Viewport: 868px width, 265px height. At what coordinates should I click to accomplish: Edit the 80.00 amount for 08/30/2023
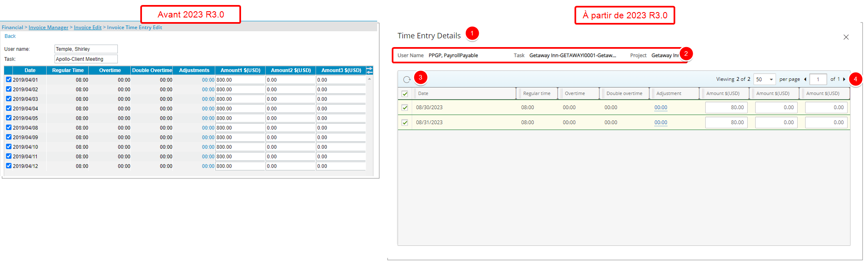point(726,107)
